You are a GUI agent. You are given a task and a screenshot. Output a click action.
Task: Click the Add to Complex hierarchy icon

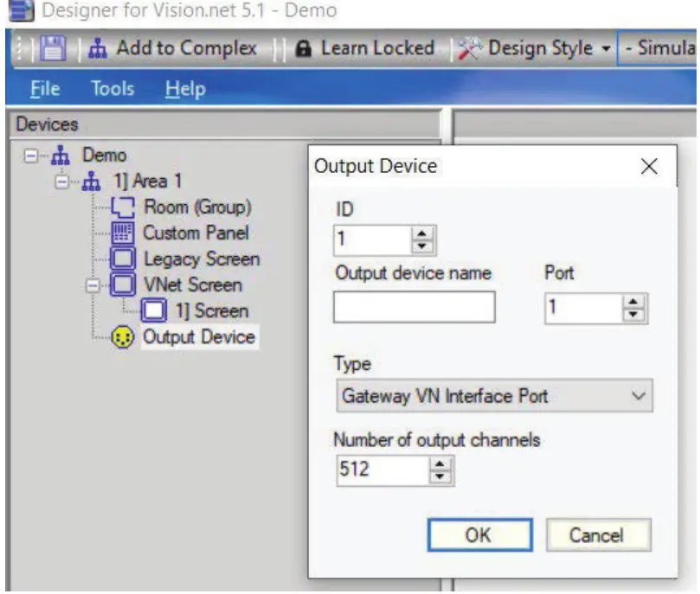click(97, 48)
